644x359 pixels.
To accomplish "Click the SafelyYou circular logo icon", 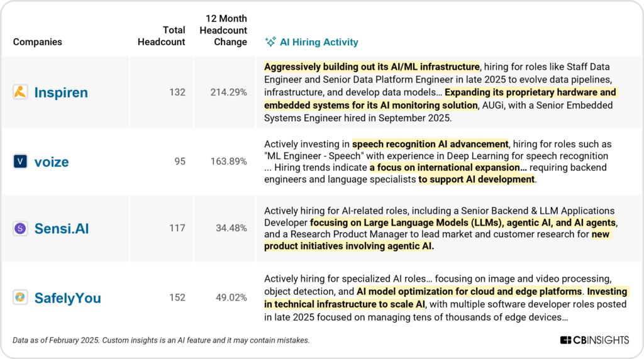I will pyautogui.click(x=20, y=297).
